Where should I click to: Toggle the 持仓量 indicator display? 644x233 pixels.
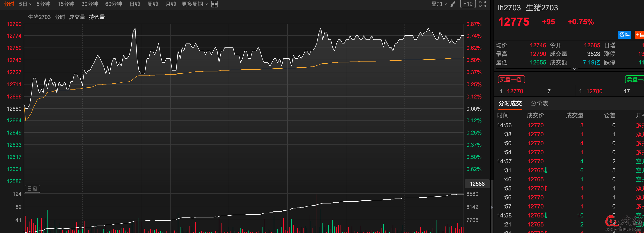(x=97, y=17)
